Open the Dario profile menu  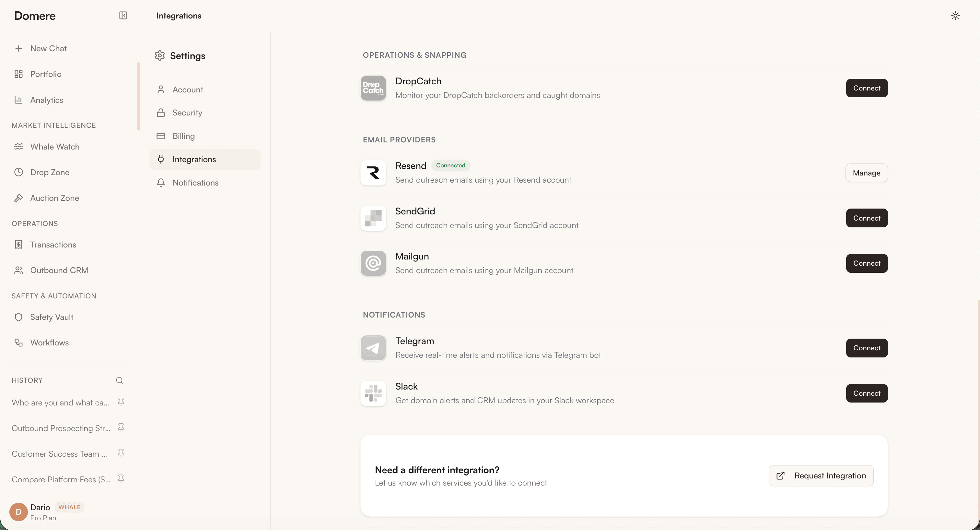[40, 511]
